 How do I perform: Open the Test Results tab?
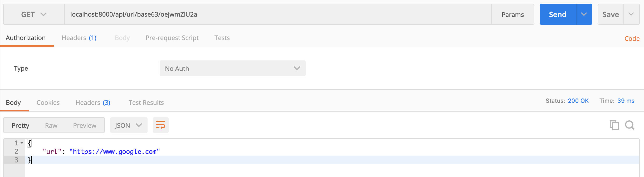point(146,102)
